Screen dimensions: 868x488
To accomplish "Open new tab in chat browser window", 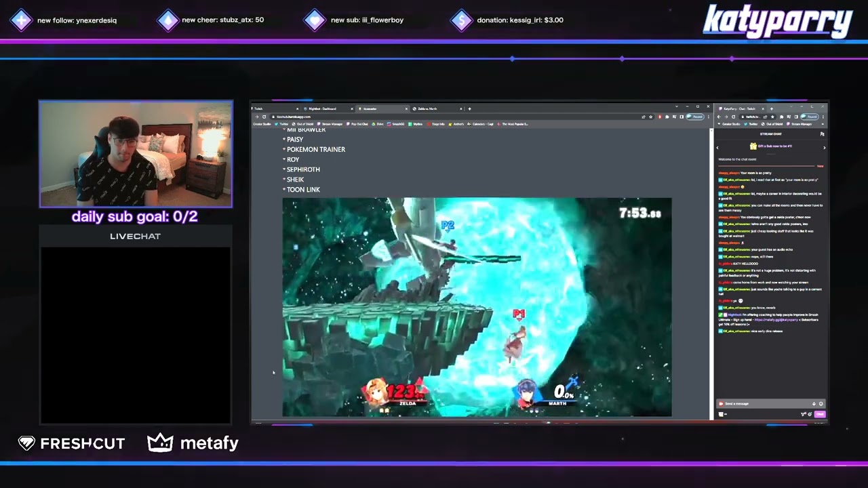I will tap(771, 108).
